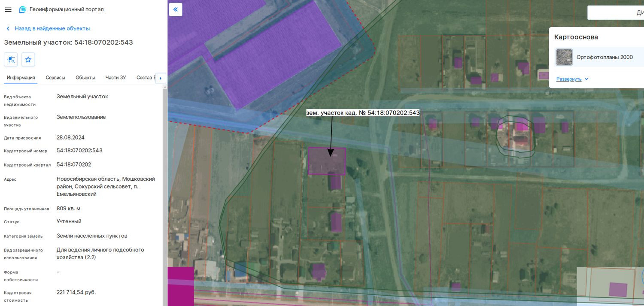The width and height of the screenshot is (644, 306).
Task: Zoom to the parcel on map
Action: tap(11, 60)
